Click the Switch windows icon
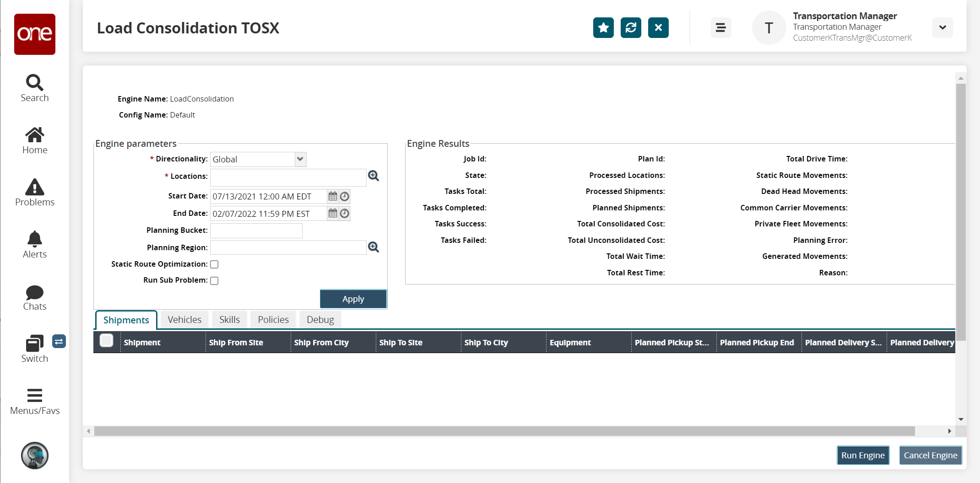Viewport: 980px width, 483px height. point(35,349)
